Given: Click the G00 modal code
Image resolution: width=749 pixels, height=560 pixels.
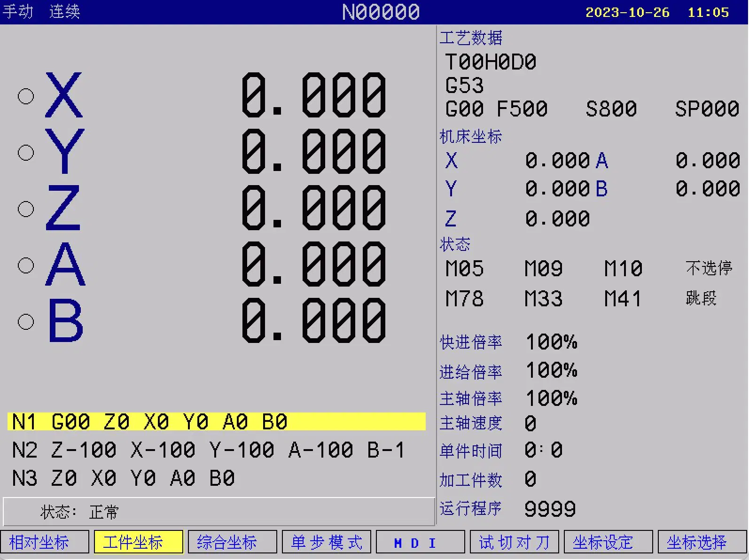Looking at the screenshot, I should 464,109.
